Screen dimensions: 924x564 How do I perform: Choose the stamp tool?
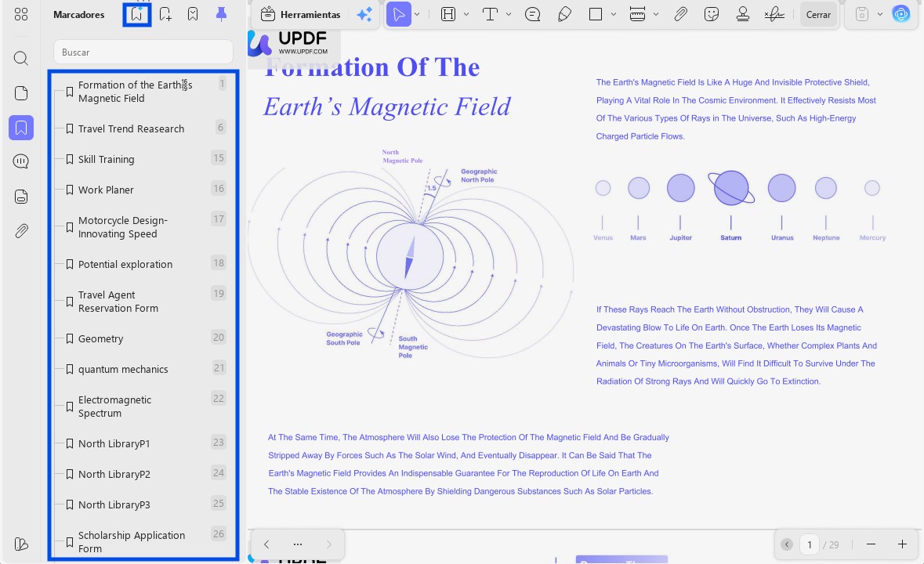tap(742, 14)
